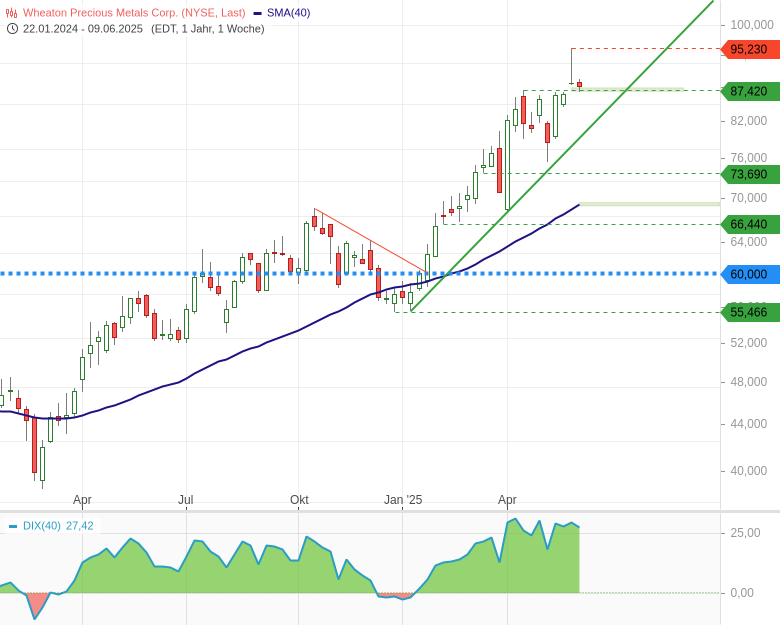
Task: Click the Jan '25 time axis label
Action: click(x=403, y=500)
